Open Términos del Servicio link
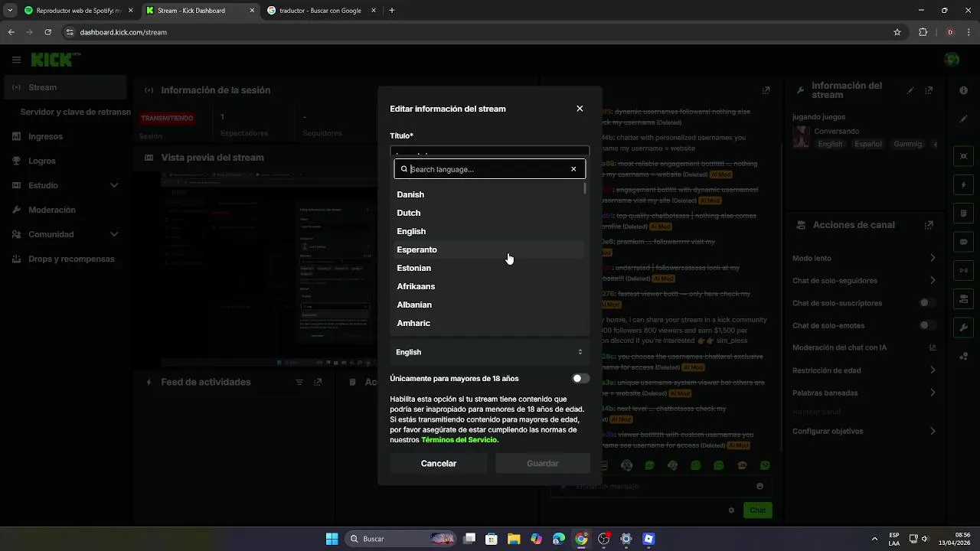 tap(460, 440)
